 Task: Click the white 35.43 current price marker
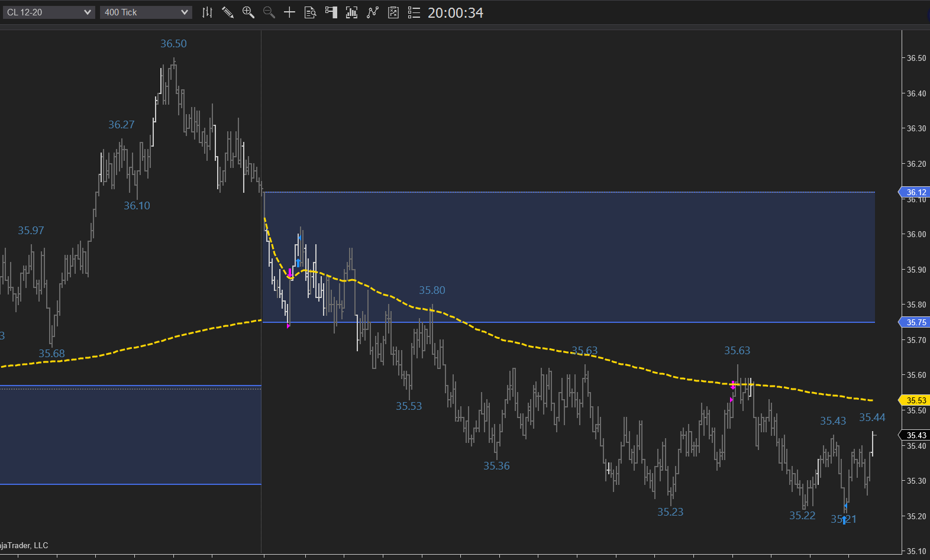915,435
